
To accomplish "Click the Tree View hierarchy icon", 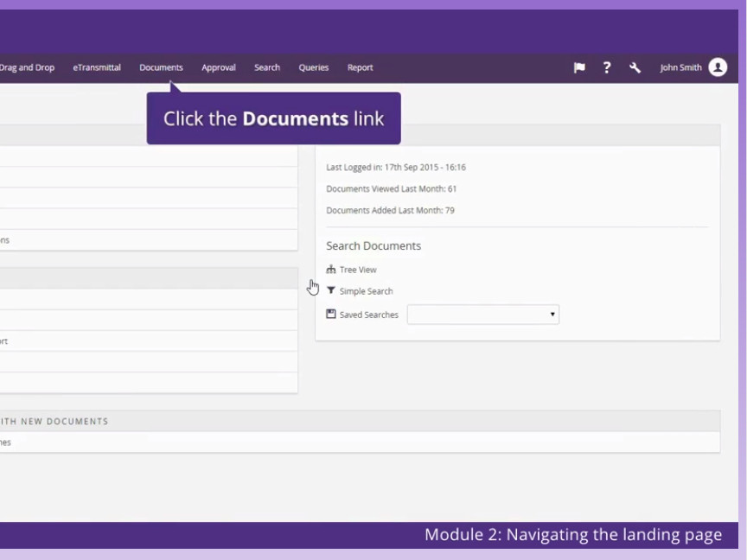I will coord(331,270).
